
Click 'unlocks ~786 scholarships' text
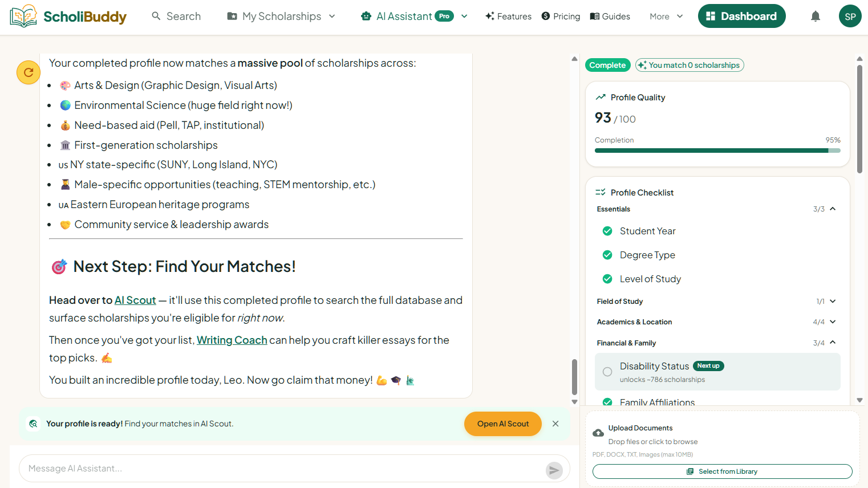pyautogui.click(x=662, y=380)
